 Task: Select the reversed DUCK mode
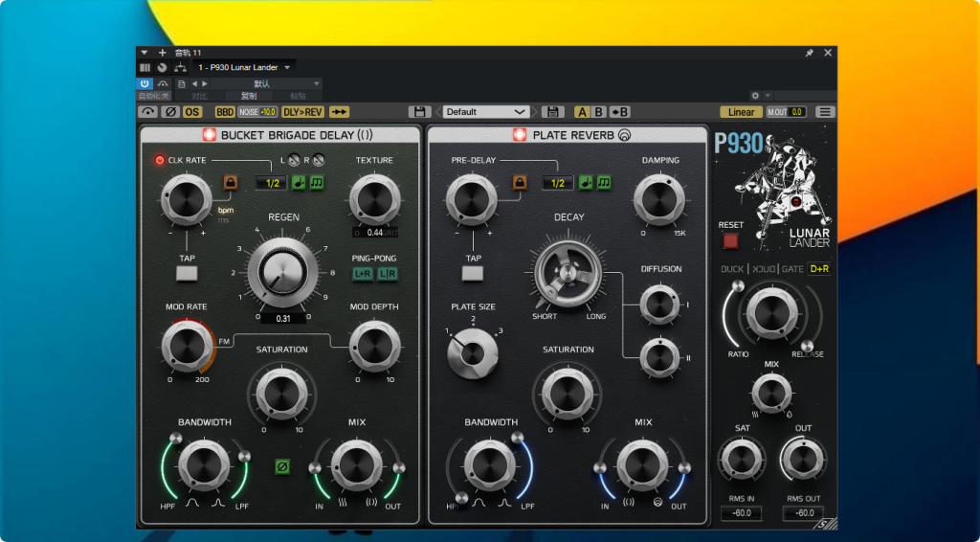pyautogui.click(x=763, y=269)
